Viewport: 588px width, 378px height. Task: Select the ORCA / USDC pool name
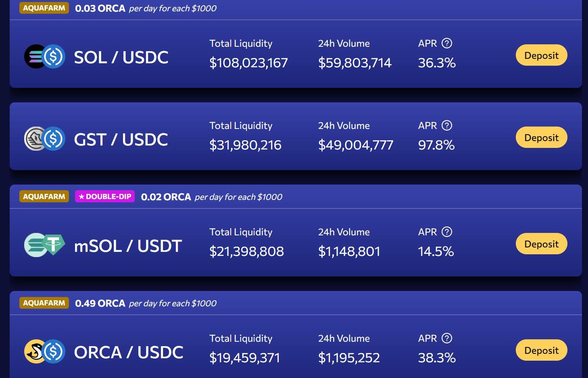(x=129, y=352)
